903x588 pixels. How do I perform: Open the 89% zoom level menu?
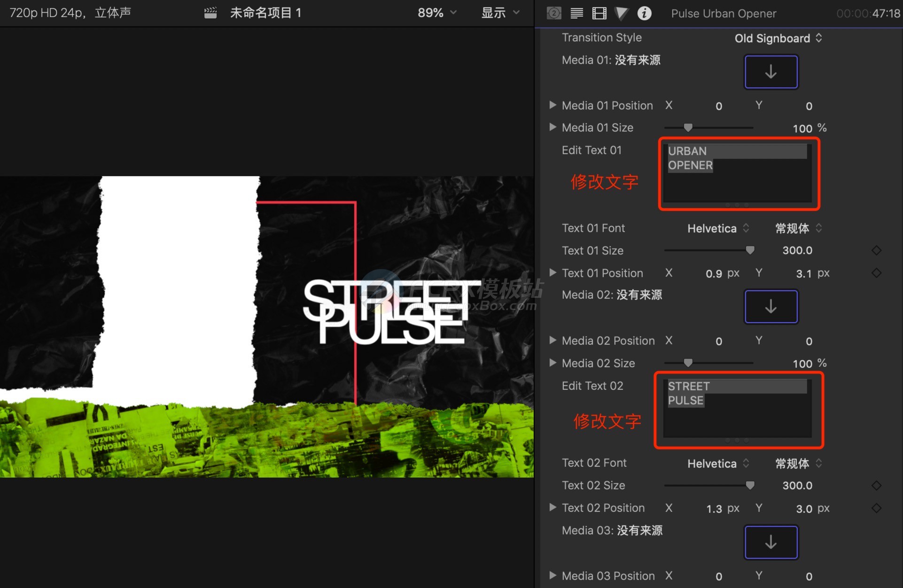(437, 13)
